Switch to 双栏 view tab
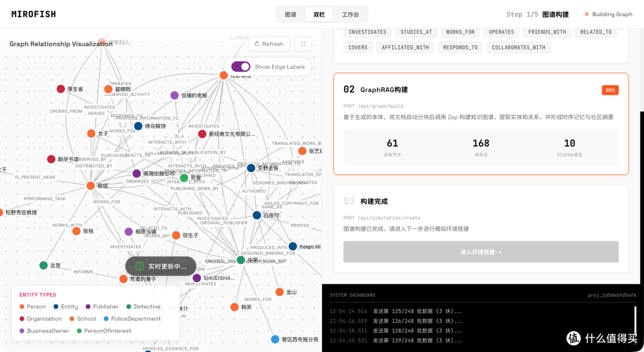 pos(319,14)
